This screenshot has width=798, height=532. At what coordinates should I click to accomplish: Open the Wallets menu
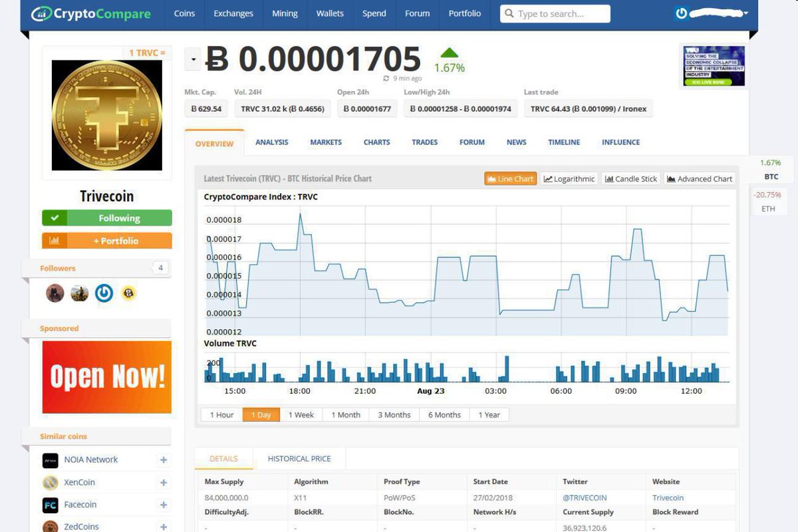(330, 13)
